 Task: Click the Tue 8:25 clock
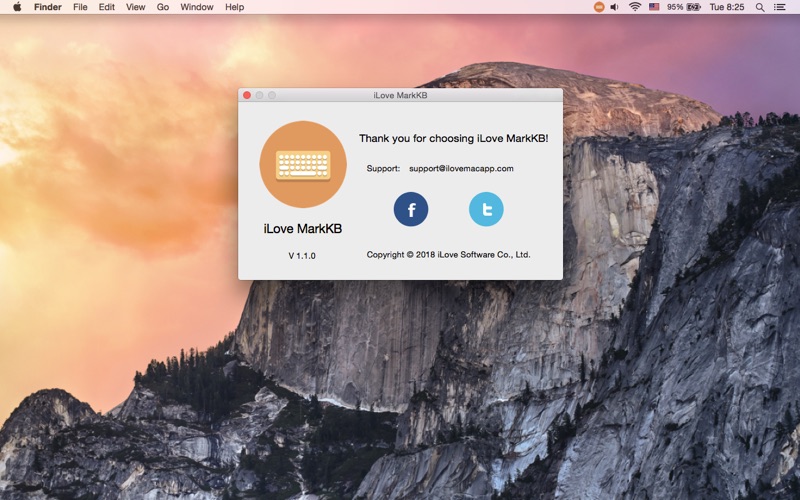coord(727,7)
